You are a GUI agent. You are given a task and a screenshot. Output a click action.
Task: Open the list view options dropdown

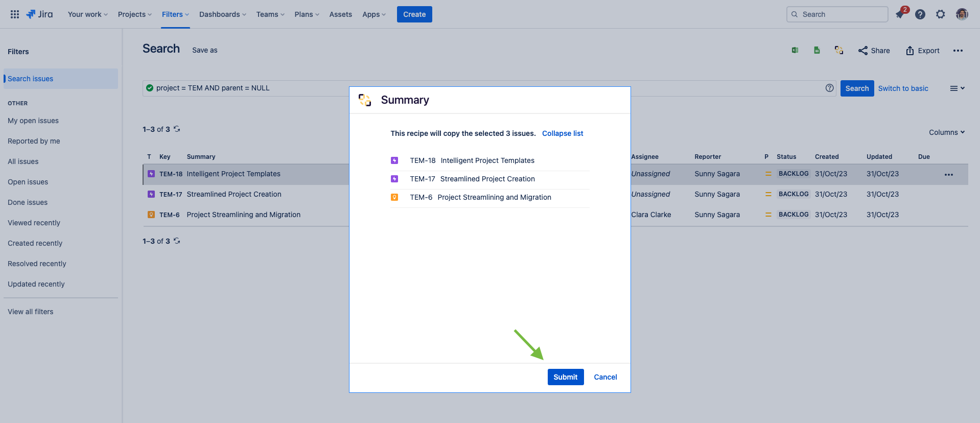click(x=957, y=88)
